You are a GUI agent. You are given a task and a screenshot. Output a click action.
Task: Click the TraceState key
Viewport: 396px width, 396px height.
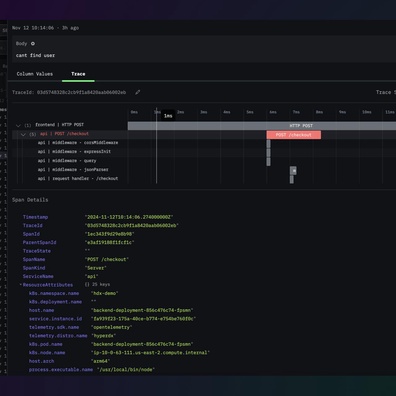37,251
